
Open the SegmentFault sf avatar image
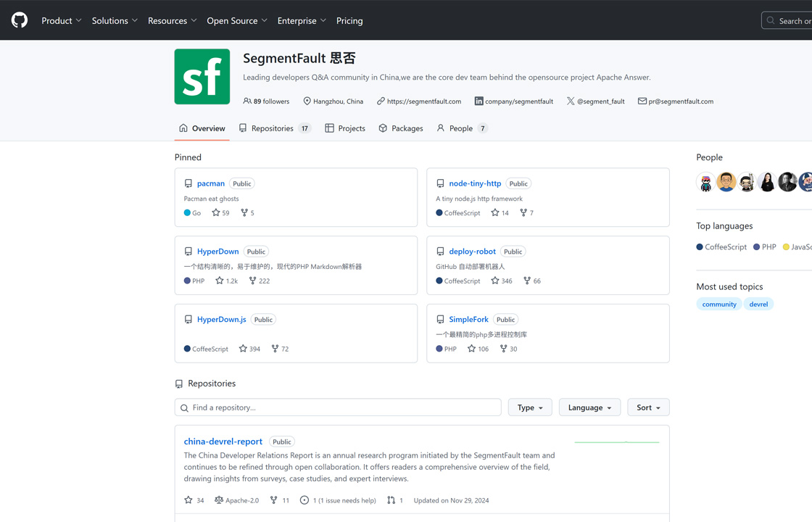202,77
